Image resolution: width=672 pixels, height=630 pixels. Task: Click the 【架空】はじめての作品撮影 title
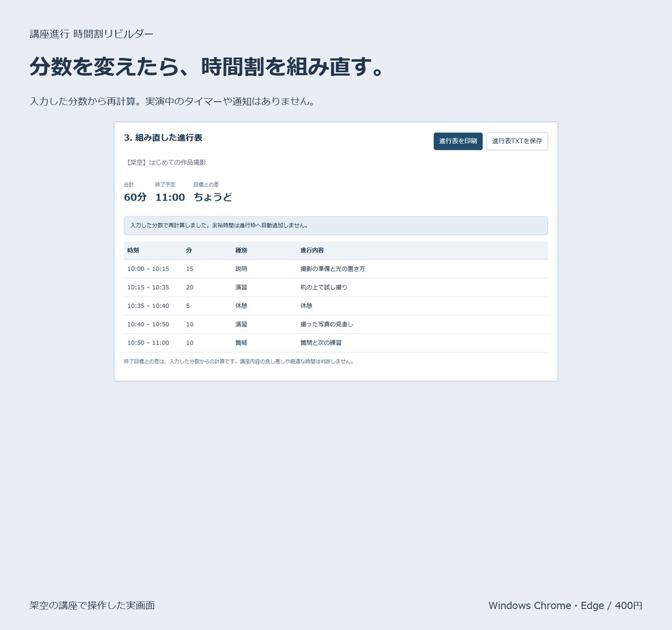(x=165, y=163)
